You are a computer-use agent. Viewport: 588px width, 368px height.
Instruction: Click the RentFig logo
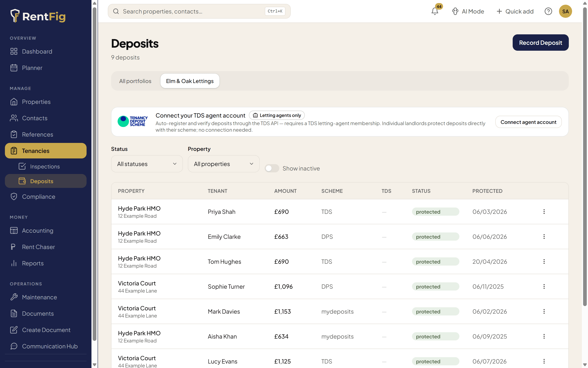pos(38,16)
